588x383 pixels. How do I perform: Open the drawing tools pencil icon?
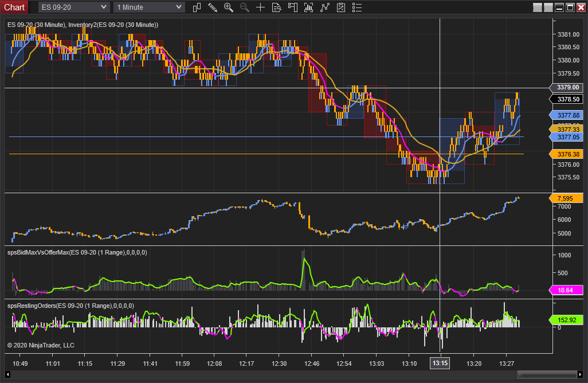click(212, 7)
